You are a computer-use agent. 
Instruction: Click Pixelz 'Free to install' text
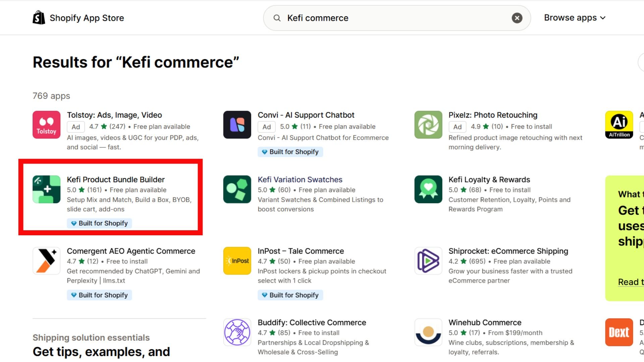tap(531, 126)
